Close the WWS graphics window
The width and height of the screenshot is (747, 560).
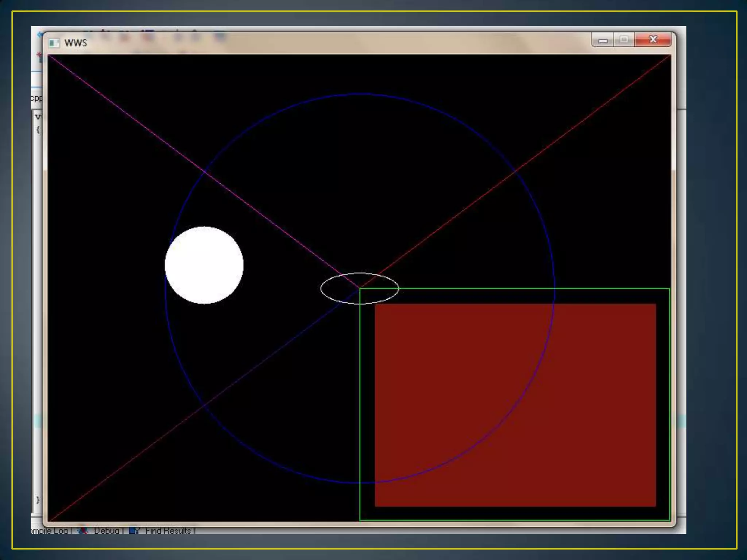coord(653,39)
